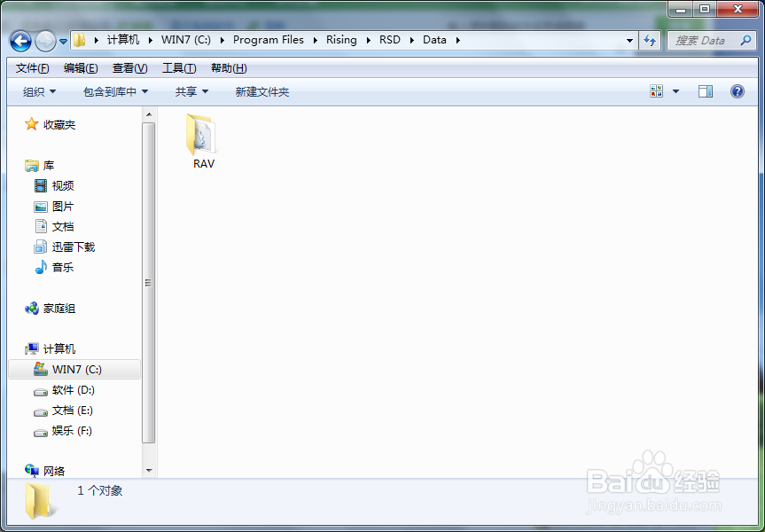Select the RAV folder
The height and width of the screenshot is (532, 765).
(x=204, y=142)
